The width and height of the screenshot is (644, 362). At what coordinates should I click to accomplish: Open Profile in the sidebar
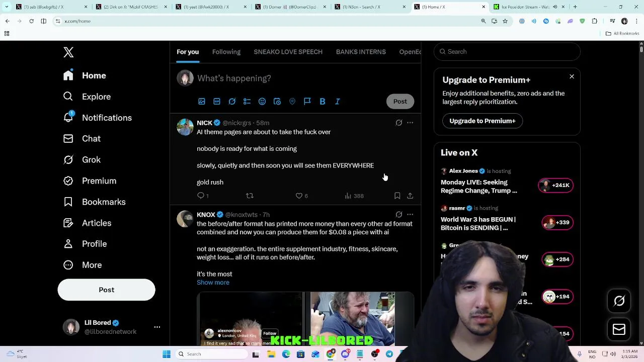point(85,244)
